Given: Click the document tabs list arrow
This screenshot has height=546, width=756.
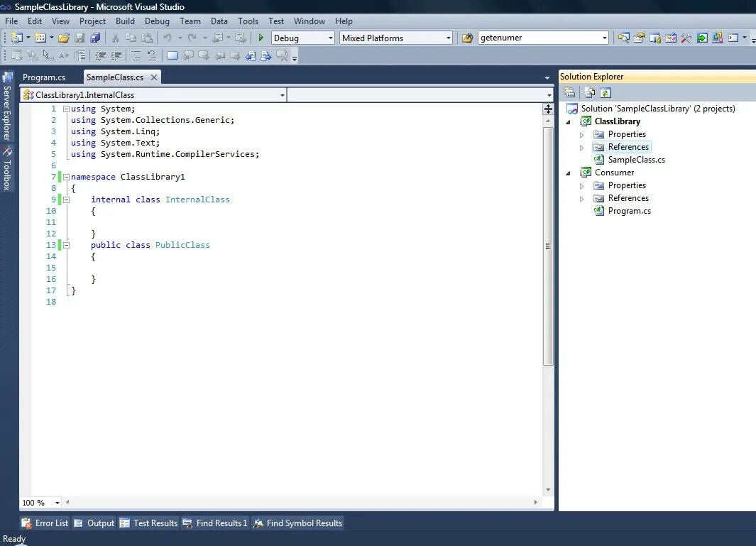Looking at the screenshot, I should point(547,77).
